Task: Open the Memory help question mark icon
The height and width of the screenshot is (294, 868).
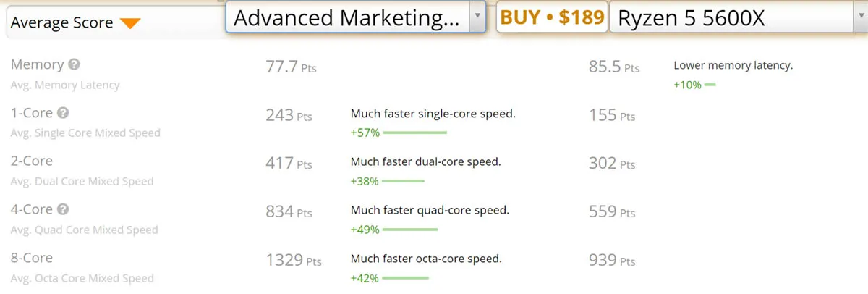Action: click(x=74, y=64)
